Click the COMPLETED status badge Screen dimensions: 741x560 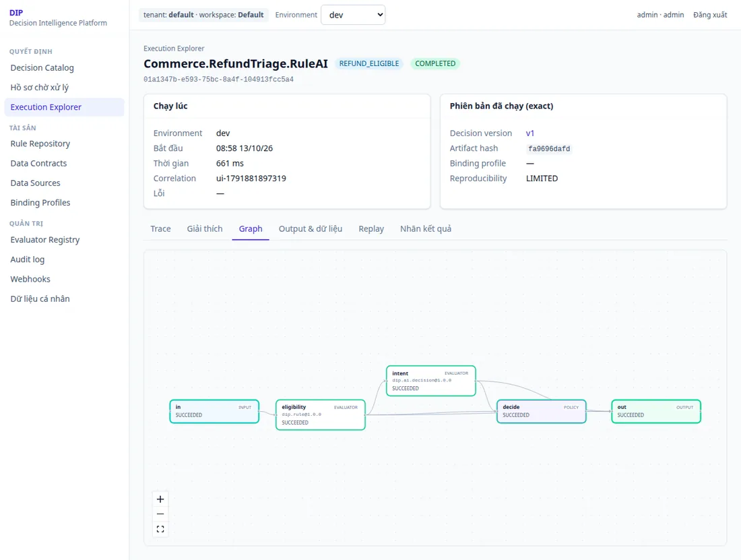[x=435, y=63]
